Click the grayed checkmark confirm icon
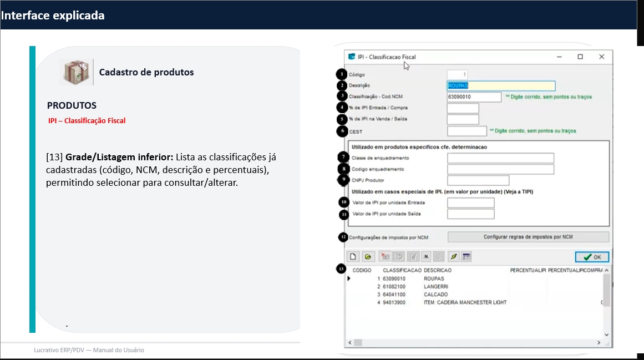 pyautogui.click(x=413, y=257)
